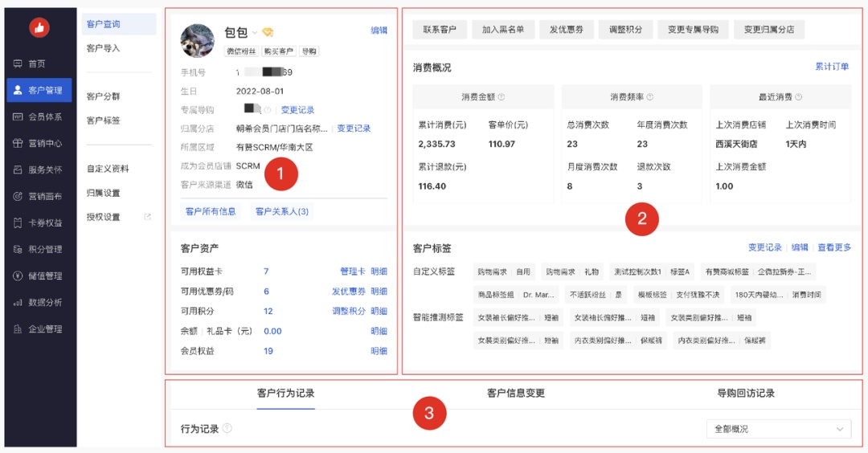Viewport: 868px width, 453px height.
Task: Click the help icon beside 消费金额
Action: point(502,97)
